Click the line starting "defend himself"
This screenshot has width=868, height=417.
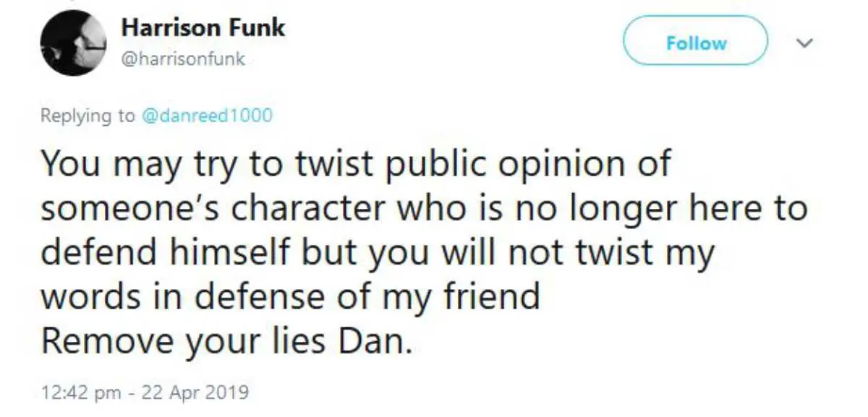377,252
